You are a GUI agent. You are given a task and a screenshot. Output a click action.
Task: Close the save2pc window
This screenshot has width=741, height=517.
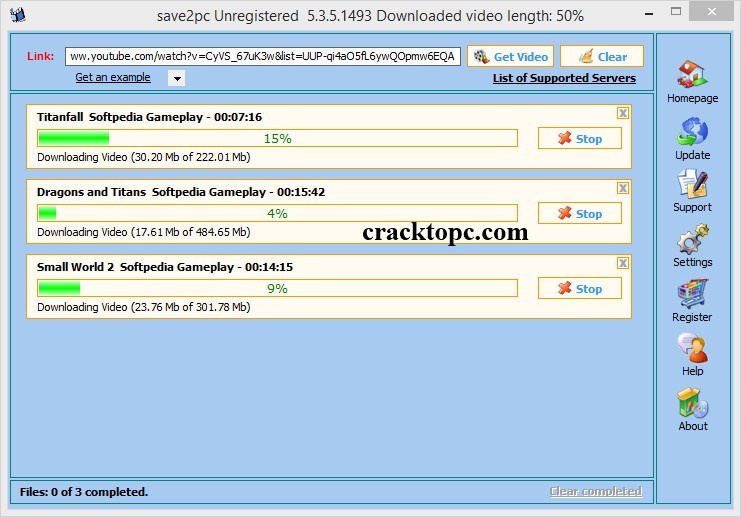point(711,11)
